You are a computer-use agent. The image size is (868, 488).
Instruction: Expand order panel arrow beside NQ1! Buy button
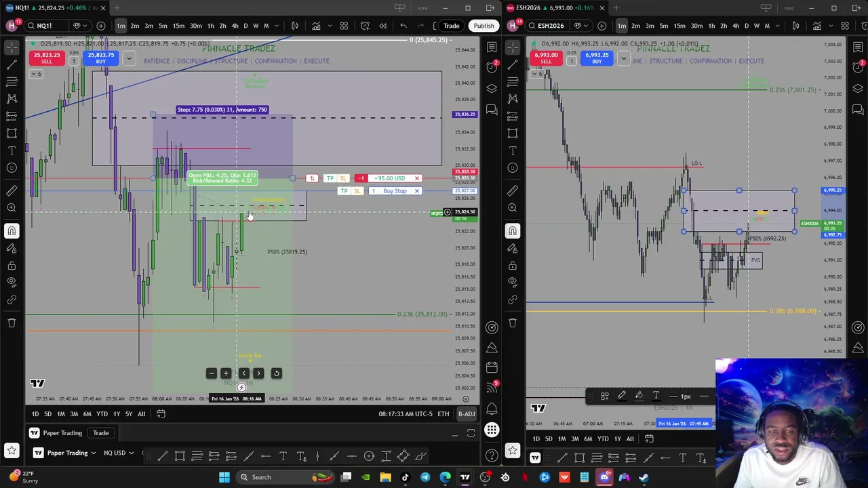(x=129, y=58)
